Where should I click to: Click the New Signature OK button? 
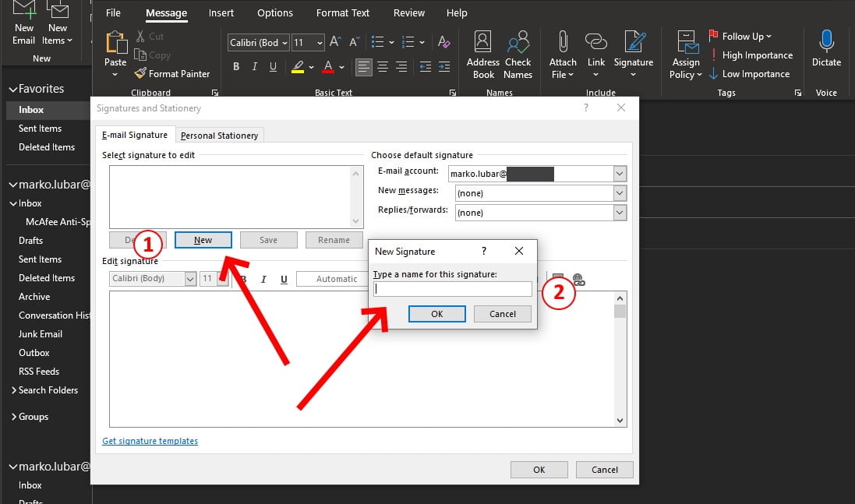pyautogui.click(x=436, y=313)
